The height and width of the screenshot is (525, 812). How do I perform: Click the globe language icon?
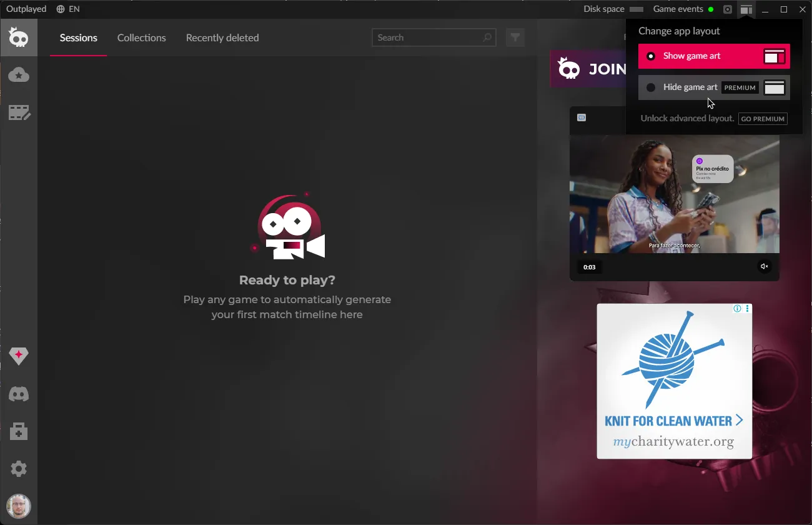pos(61,9)
